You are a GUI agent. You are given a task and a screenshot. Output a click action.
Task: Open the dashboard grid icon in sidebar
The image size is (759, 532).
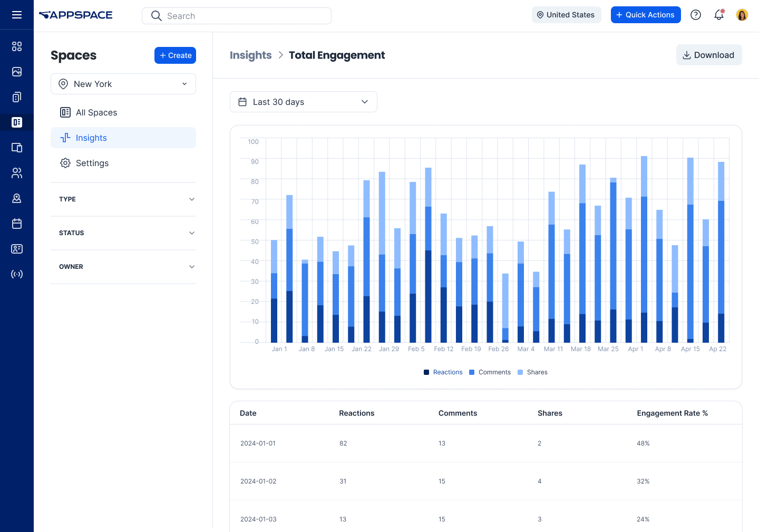point(17,46)
